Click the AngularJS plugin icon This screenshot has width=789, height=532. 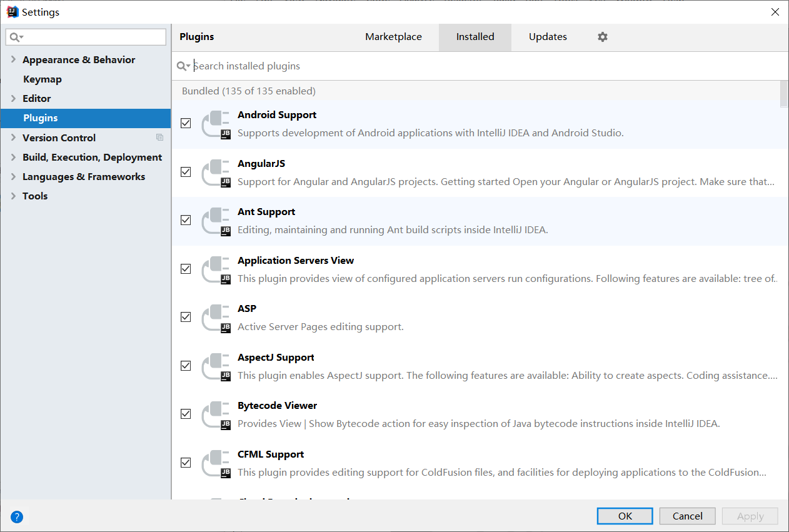(216, 173)
